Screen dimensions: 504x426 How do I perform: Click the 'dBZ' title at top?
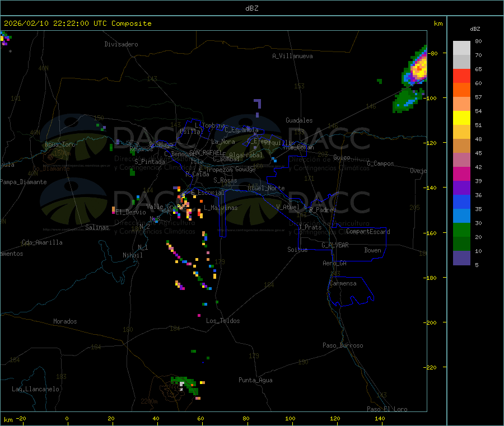pos(251,8)
